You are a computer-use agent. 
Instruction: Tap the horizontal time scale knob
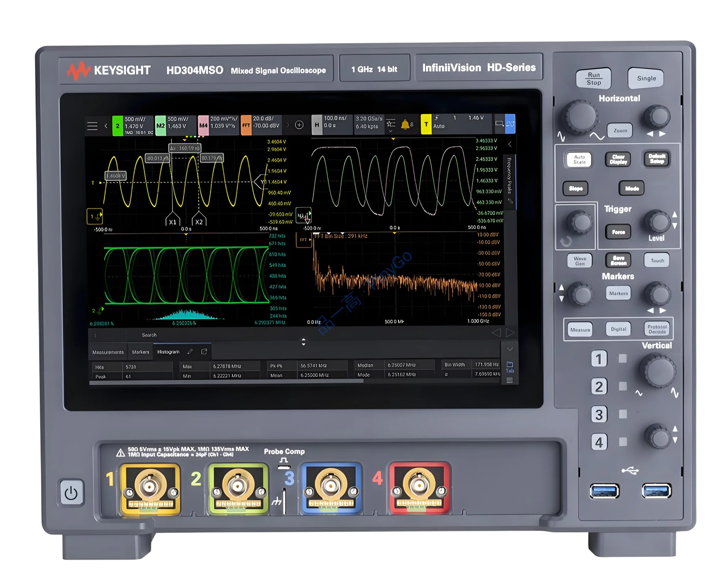pyautogui.click(x=580, y=116)
